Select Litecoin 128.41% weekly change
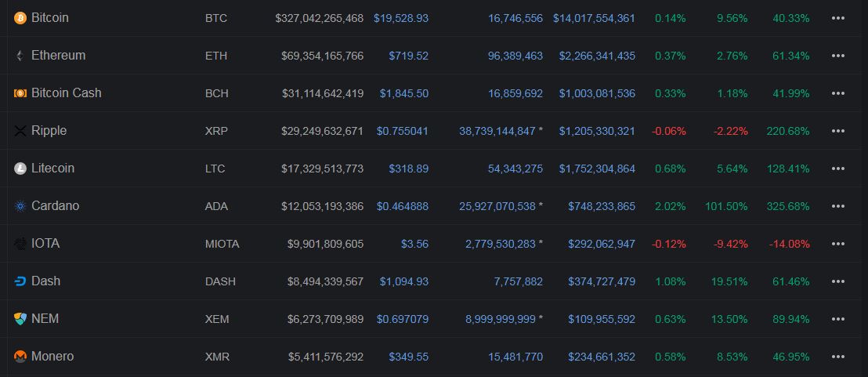 [788, 169]
